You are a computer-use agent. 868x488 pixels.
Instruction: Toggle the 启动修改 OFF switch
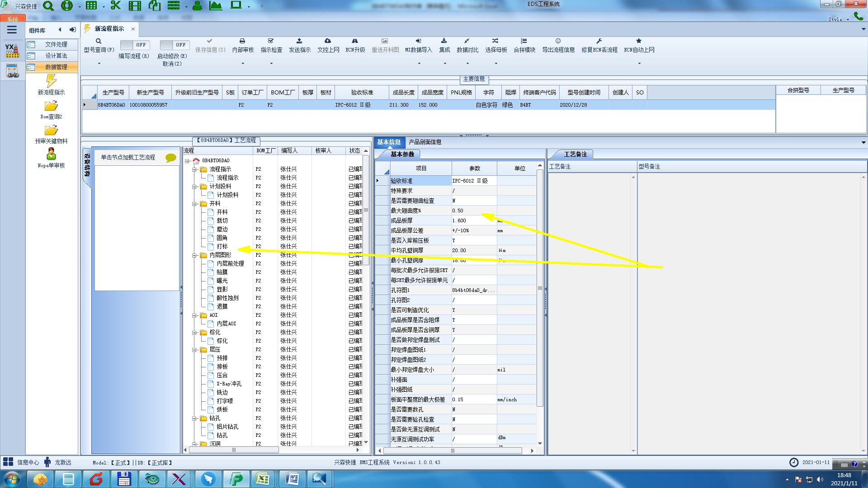point(173,45)
